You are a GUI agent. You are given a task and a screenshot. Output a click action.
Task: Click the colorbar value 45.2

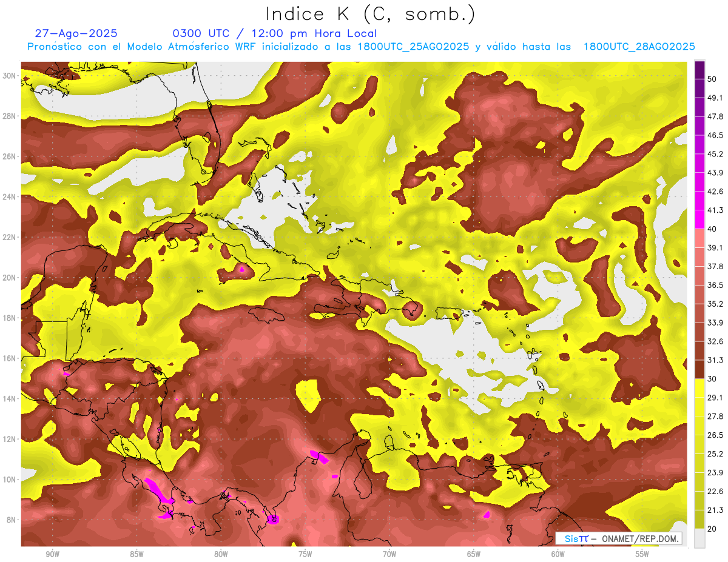[715, 154]
